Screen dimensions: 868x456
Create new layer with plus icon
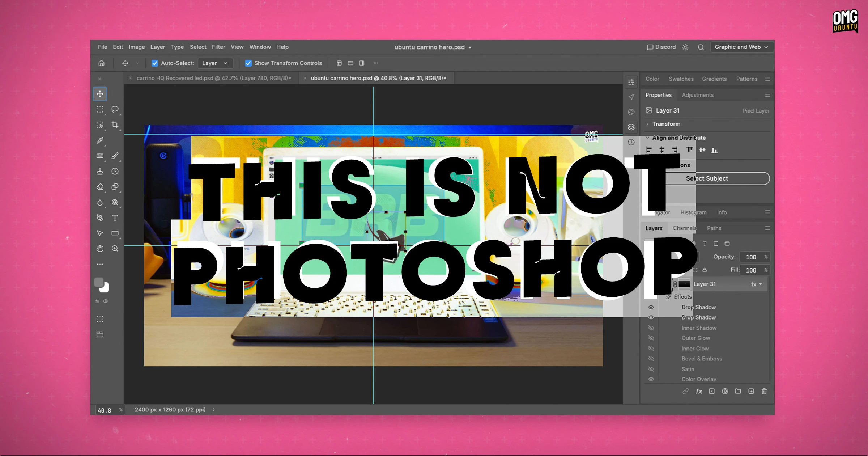(x=751, y=391)
